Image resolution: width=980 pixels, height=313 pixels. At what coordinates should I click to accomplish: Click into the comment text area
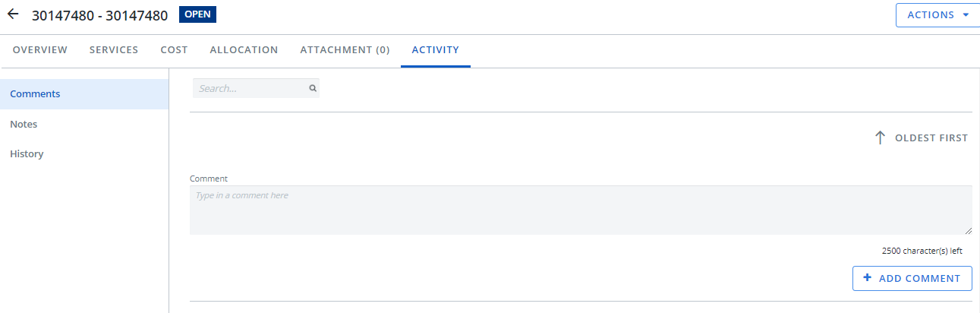(x=580, y=210)
